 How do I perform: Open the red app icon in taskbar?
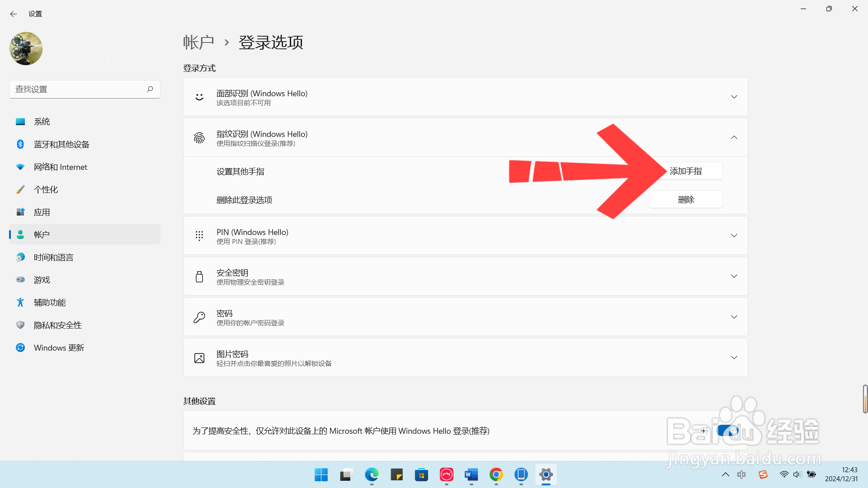[x=446, y=474]
